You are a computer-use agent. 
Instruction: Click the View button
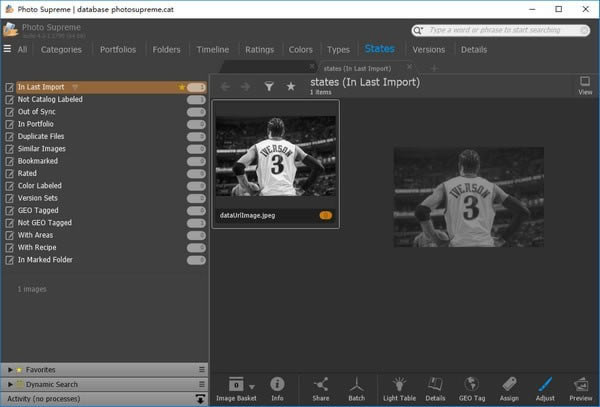[x=585, y=85]
